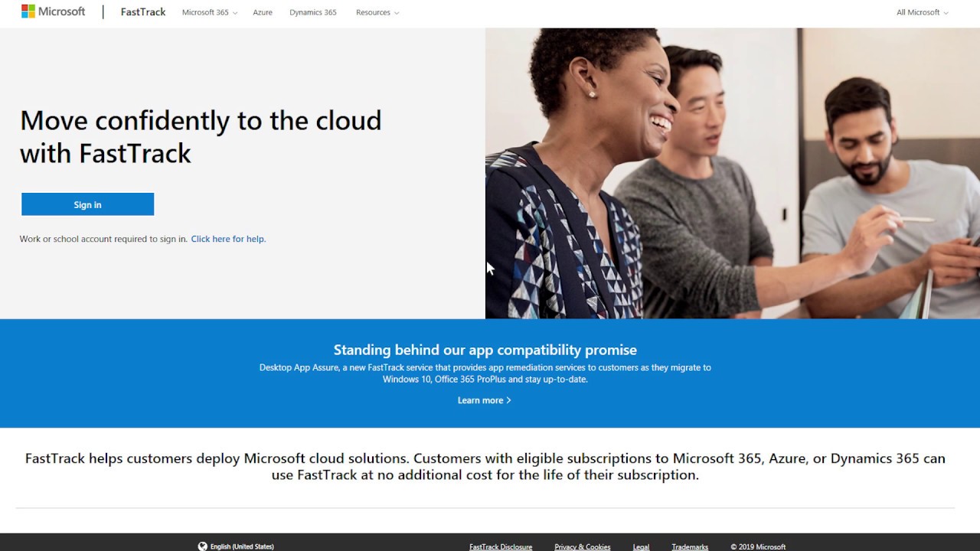
Task: Click the '© 2019 Microsoft' footer text
Action: click(758, 547)
